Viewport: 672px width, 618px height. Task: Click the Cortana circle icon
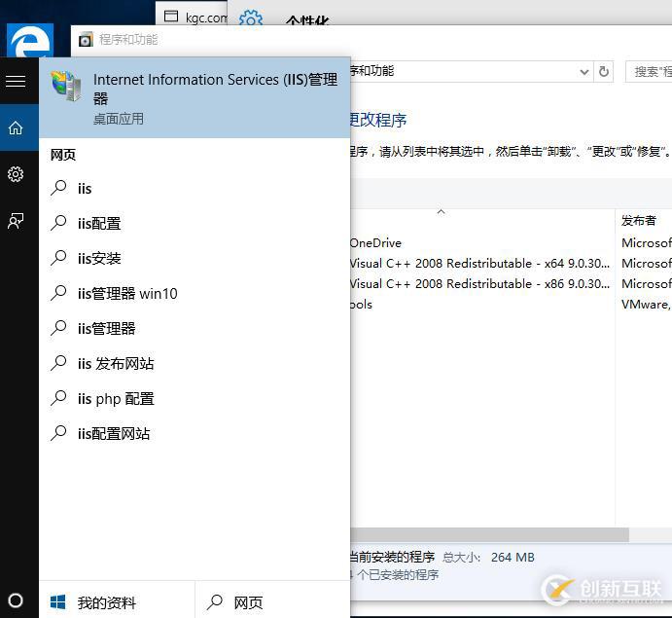[16, 600]
